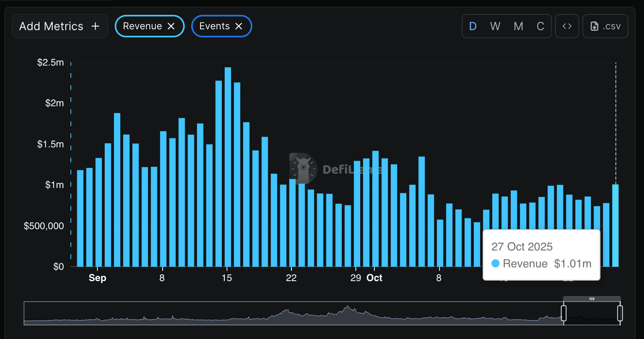Click the DefiLlama watermark logo
This screenshot has height=339, width=644.
(303, 169)
